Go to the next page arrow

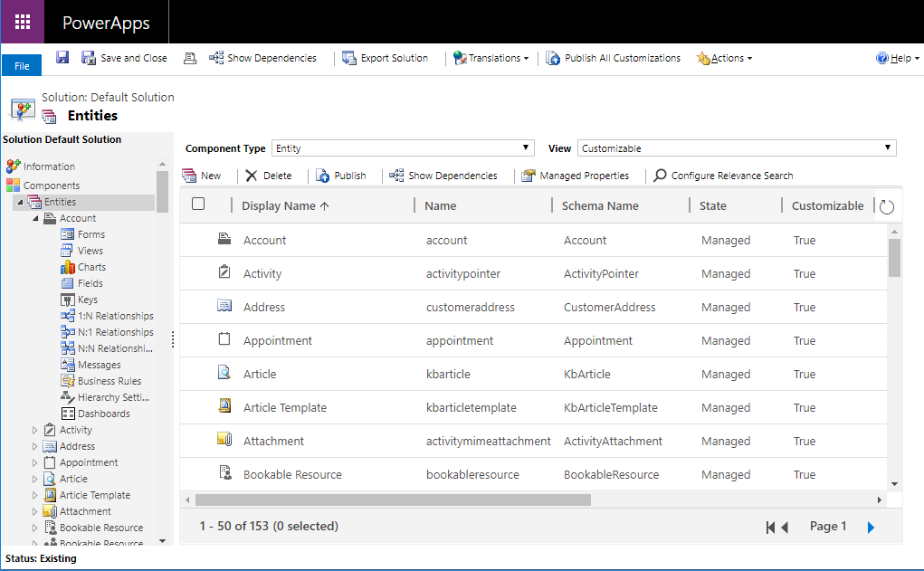point(871,527)
